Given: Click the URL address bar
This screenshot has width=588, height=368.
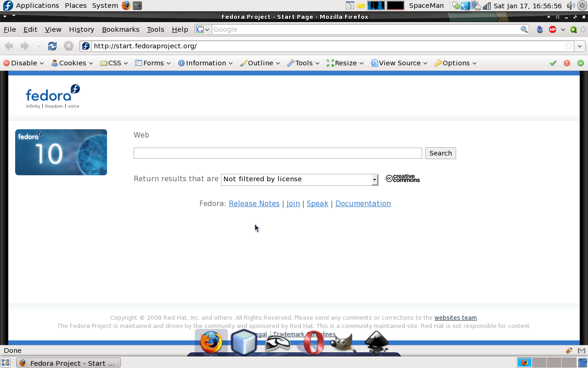Looking at the screenshot, I should 328,46.
